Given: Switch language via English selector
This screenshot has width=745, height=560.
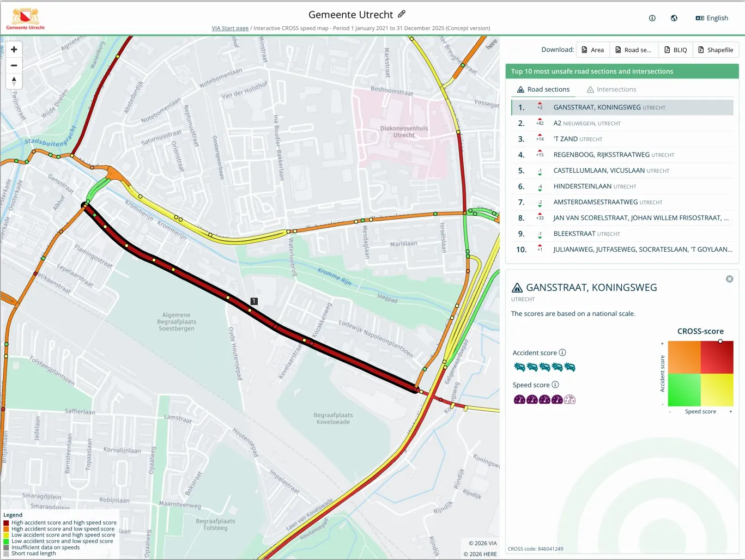Looking at the screenshot, I should [712, 18].
